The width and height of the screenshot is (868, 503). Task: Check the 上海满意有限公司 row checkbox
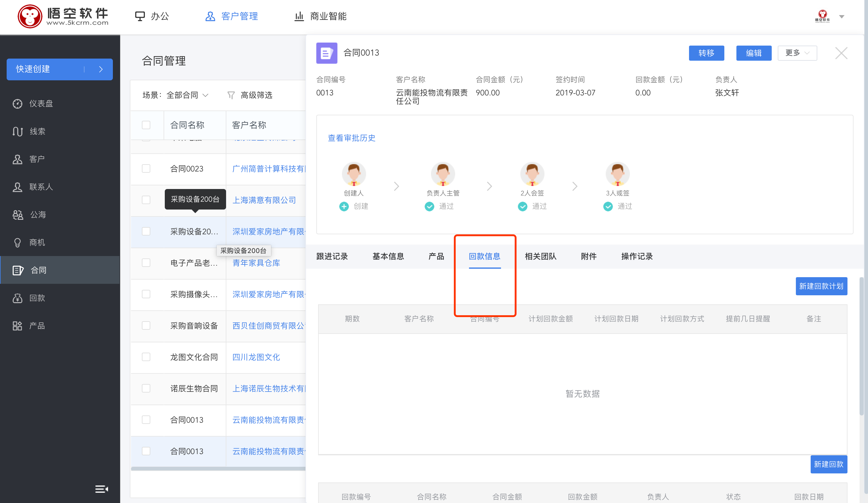coord(146,200)
